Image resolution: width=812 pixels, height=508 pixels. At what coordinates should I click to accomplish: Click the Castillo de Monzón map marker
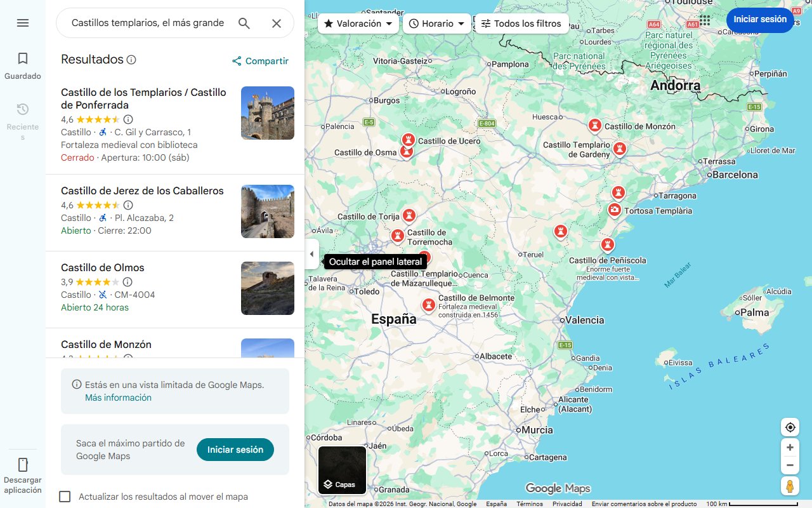[x=594, y=125]
